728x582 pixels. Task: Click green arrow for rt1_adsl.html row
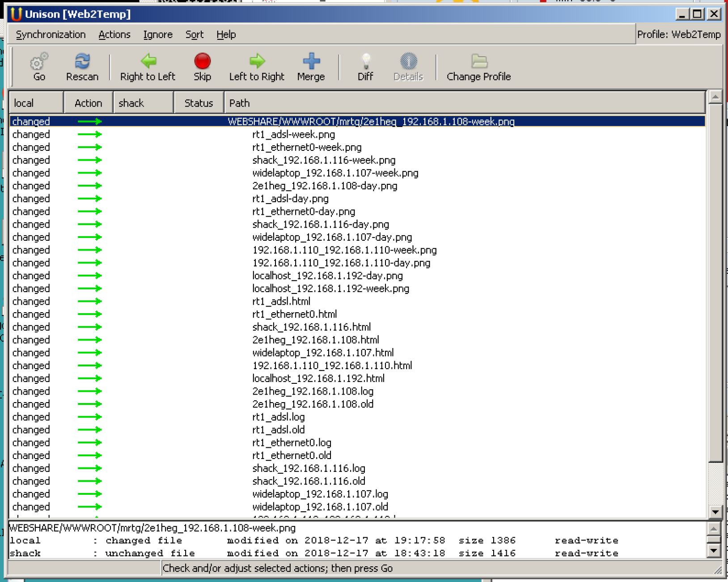(x=89, y=301)
